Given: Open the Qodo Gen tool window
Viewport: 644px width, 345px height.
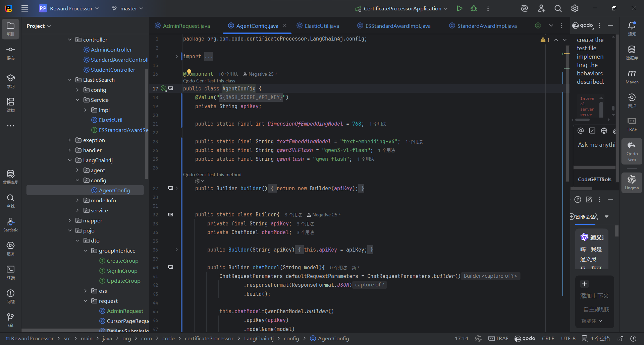Looking at the screenshot, I should click(632, 151).
